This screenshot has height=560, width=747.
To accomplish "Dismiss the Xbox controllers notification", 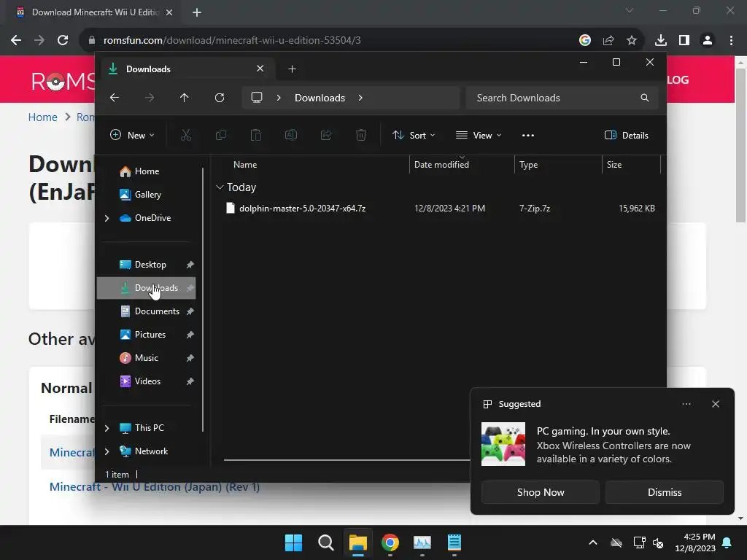I will 664,492.
